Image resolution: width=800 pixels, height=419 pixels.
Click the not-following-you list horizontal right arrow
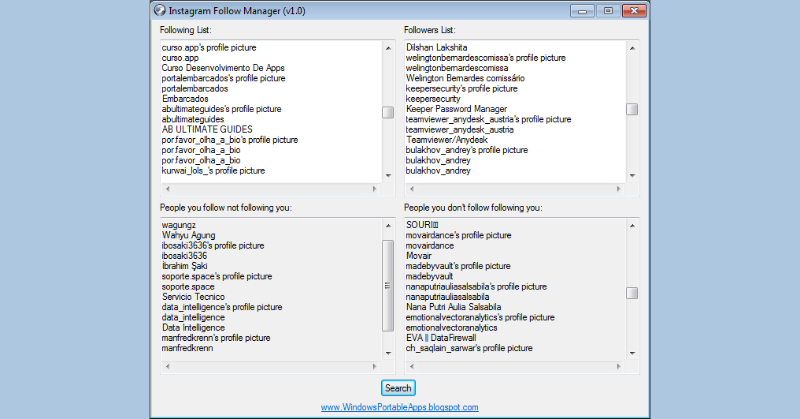[x=374, y=366]
